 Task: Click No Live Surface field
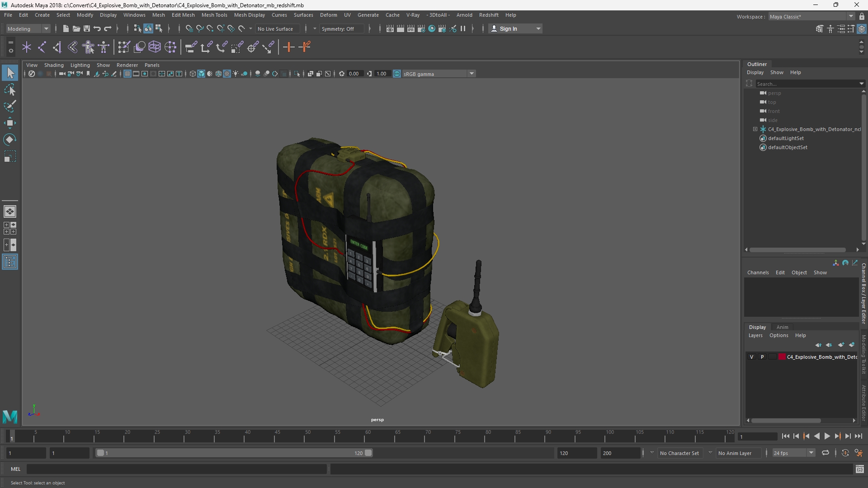pos(277,28)
